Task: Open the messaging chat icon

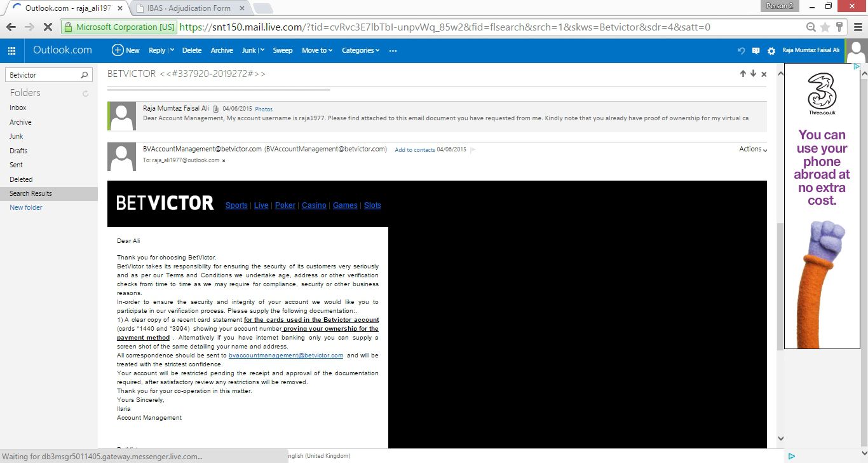Action: [x=756, y=51]
